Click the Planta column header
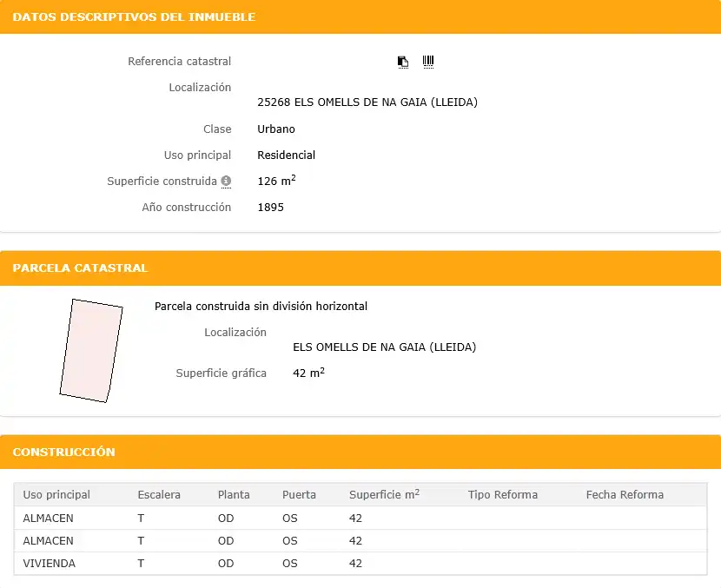The image size is (721, 588). point(234,495)
